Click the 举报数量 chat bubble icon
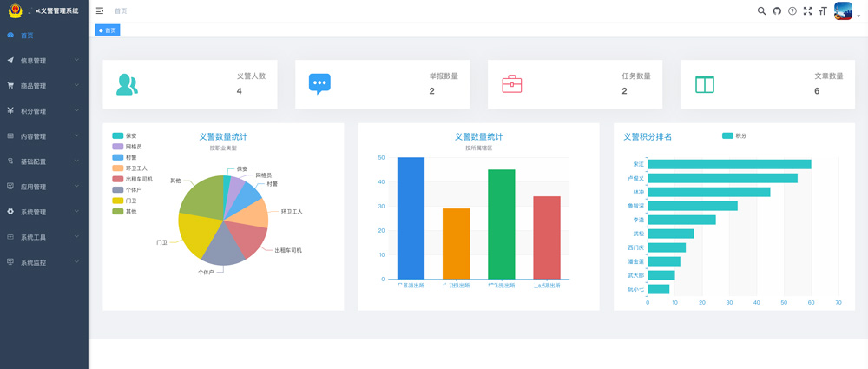 coord(319,84)
